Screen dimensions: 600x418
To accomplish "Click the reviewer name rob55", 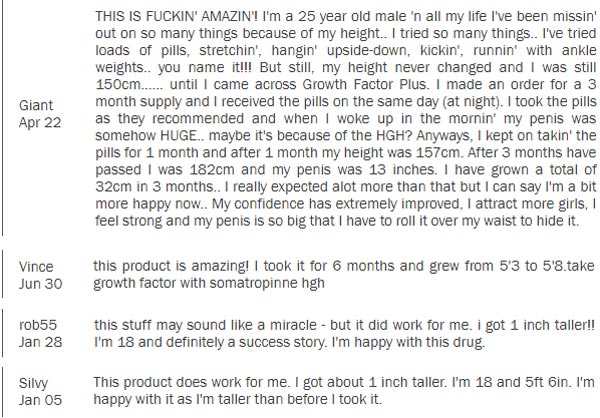I will [x=38, y=325].
